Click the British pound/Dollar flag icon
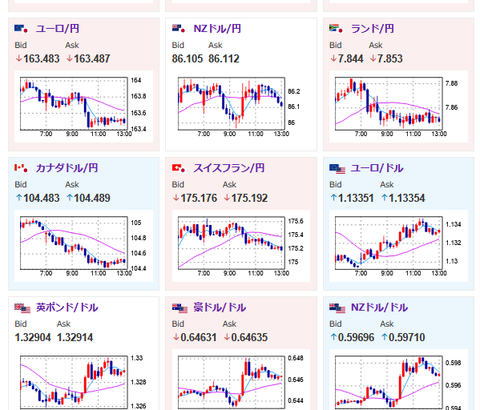 coord(23,308)
